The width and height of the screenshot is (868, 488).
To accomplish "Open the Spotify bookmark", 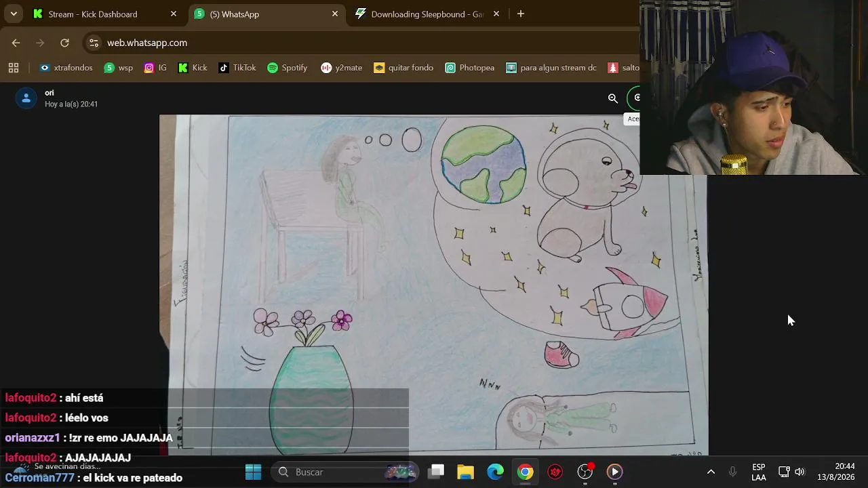I will click(x=288, y=68).
